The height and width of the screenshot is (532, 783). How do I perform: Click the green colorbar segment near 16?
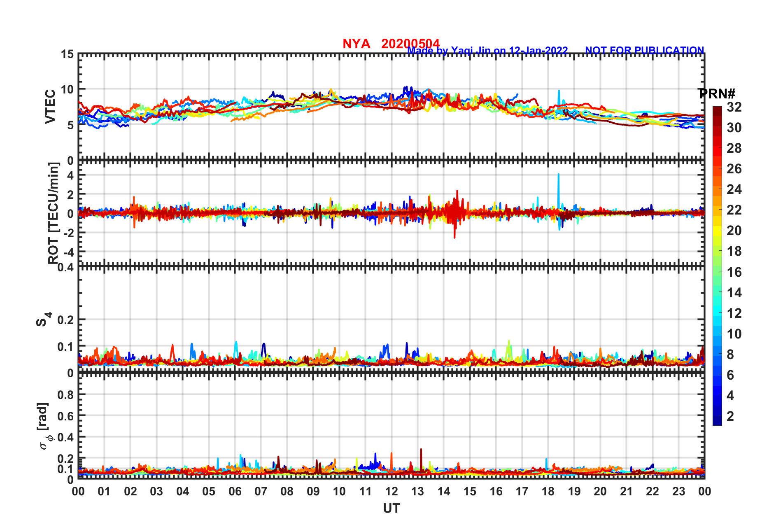(717, 272)
